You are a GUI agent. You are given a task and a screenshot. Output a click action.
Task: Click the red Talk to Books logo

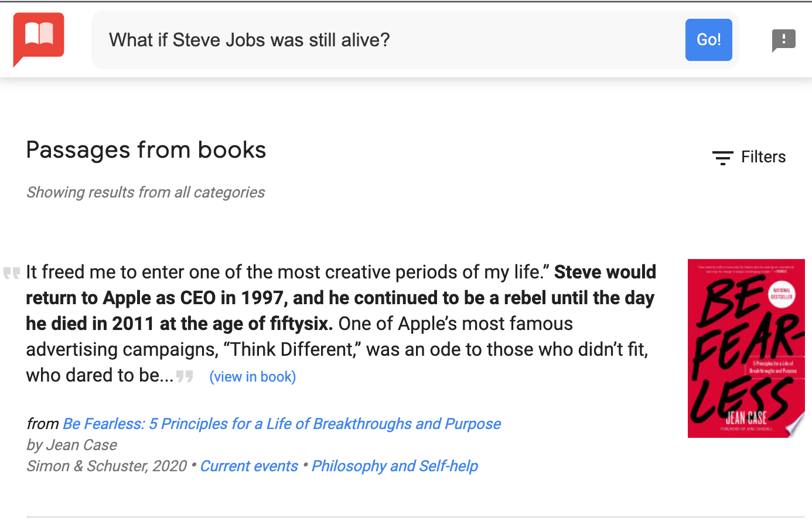39,38
